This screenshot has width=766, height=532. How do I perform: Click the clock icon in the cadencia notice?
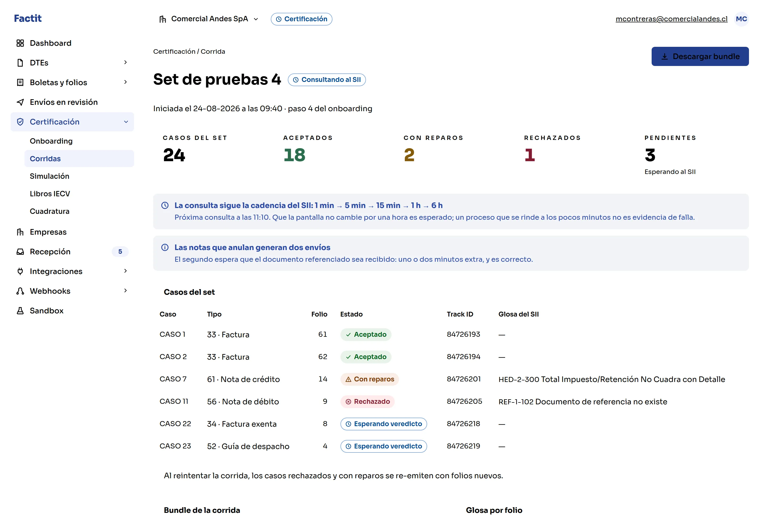pos(165,205)
